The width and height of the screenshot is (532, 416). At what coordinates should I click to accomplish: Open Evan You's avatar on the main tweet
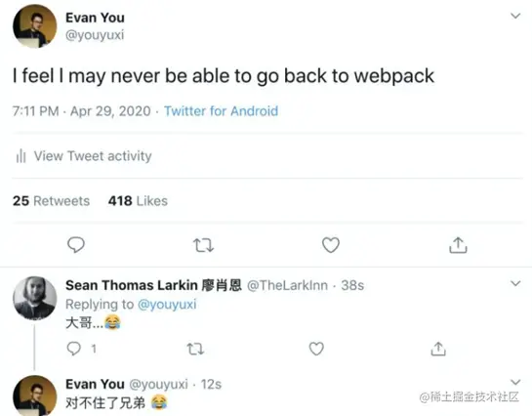point(34,26)
